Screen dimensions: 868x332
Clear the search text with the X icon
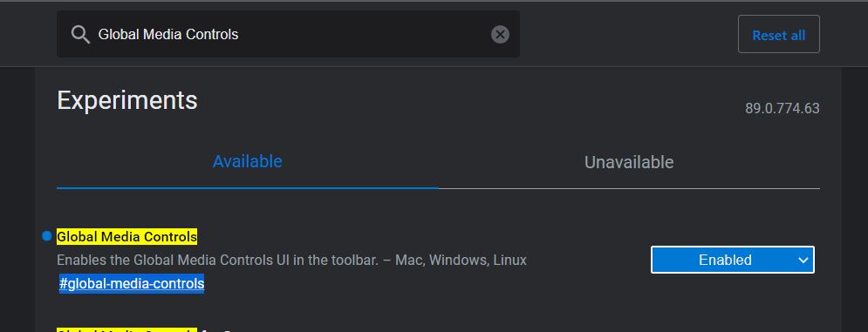coord(500,34)
